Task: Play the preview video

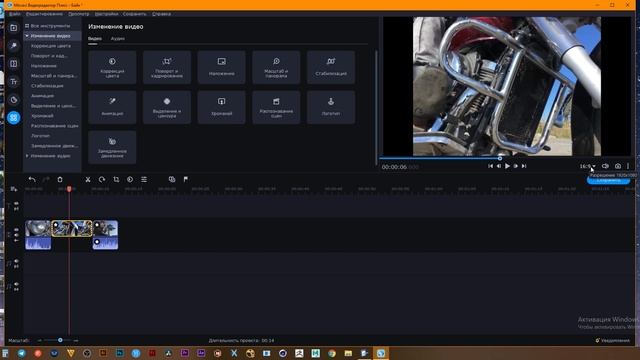Action: (x=507, y=166)
